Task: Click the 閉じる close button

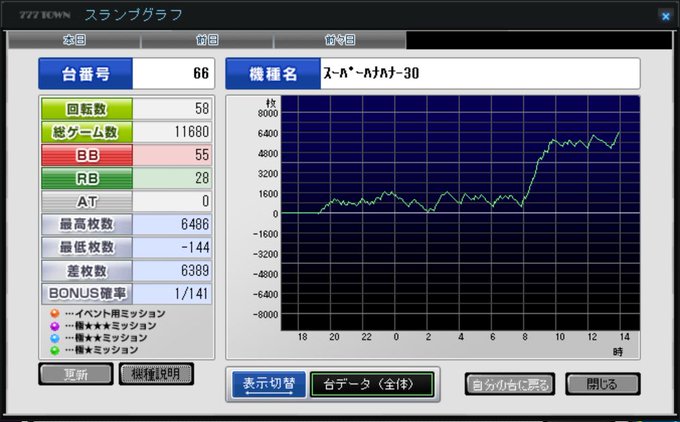Action: coord(603,384)
